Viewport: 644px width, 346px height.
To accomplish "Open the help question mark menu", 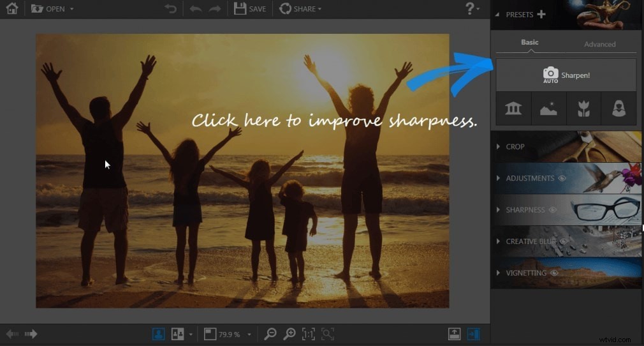I will pos(472,8).
